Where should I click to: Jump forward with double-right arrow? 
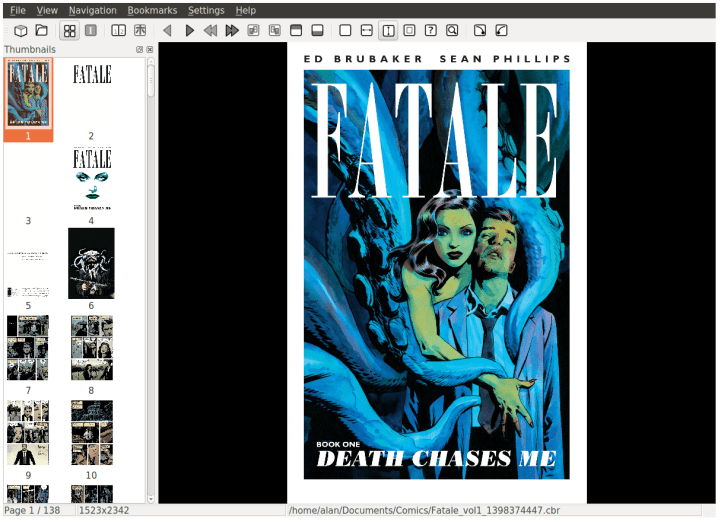pyautogui.click(x=232, y=31)
